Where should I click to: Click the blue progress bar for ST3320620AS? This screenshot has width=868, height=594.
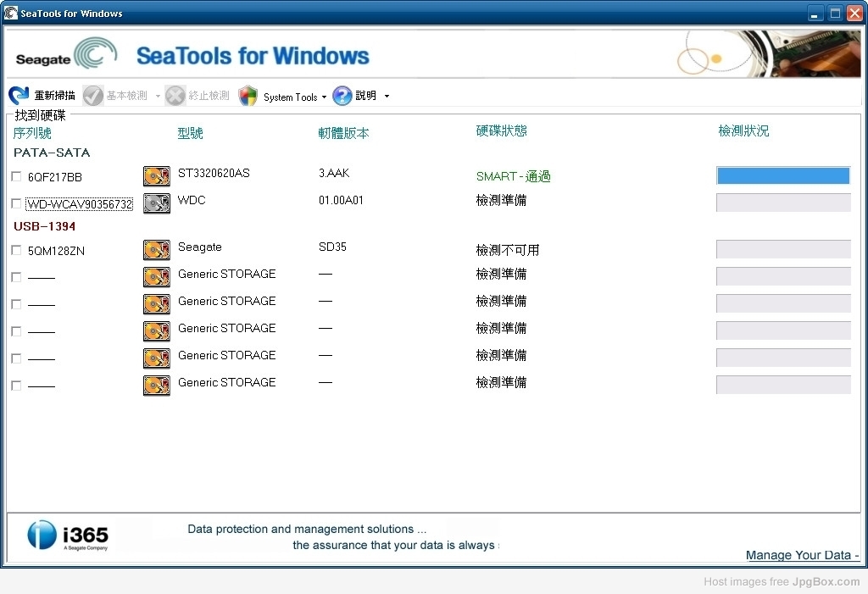783,175
